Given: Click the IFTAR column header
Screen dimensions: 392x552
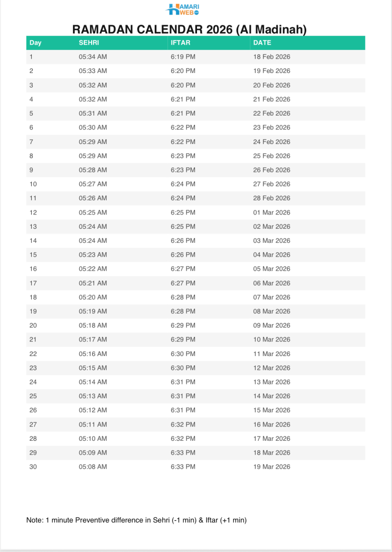Looking at the screenshot, I should click(x=180, y=43).
